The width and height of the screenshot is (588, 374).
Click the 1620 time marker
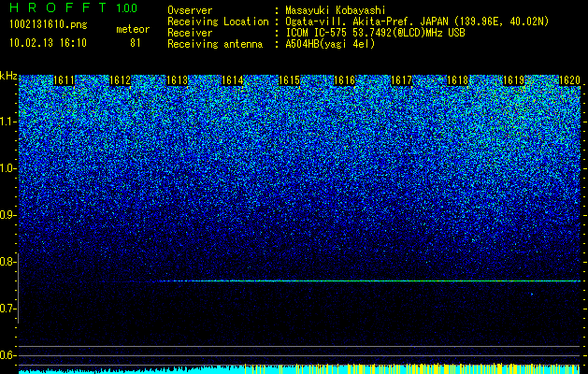point(570,80)
